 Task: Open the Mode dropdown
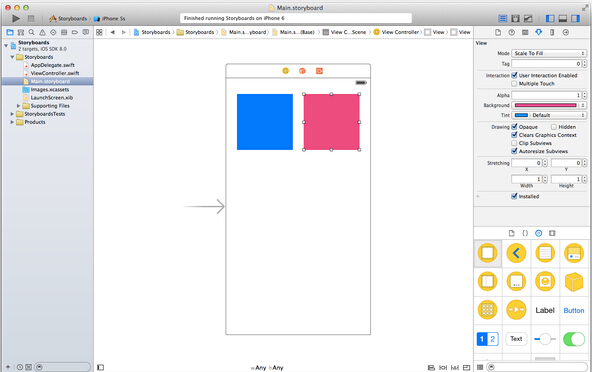click(549, 53)
